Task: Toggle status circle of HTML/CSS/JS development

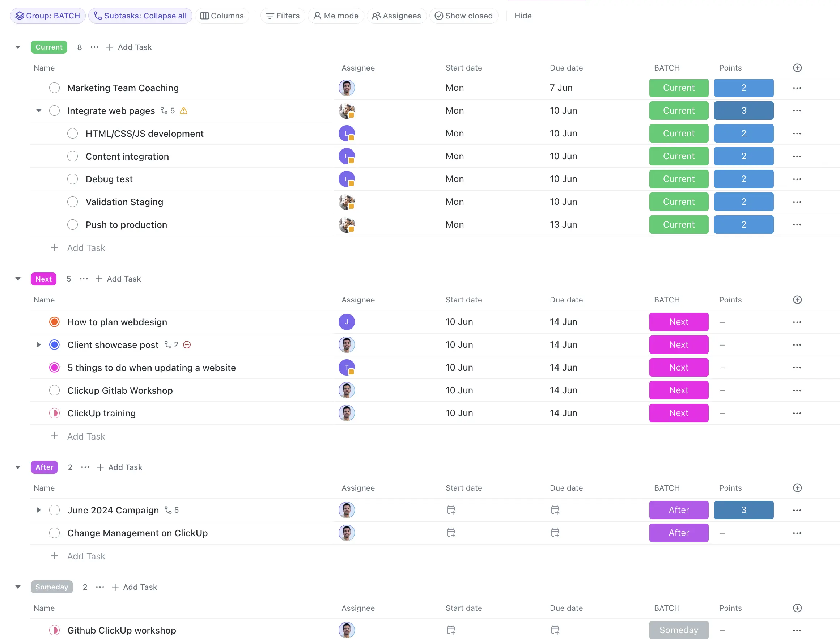Action: tap(73, 134)
